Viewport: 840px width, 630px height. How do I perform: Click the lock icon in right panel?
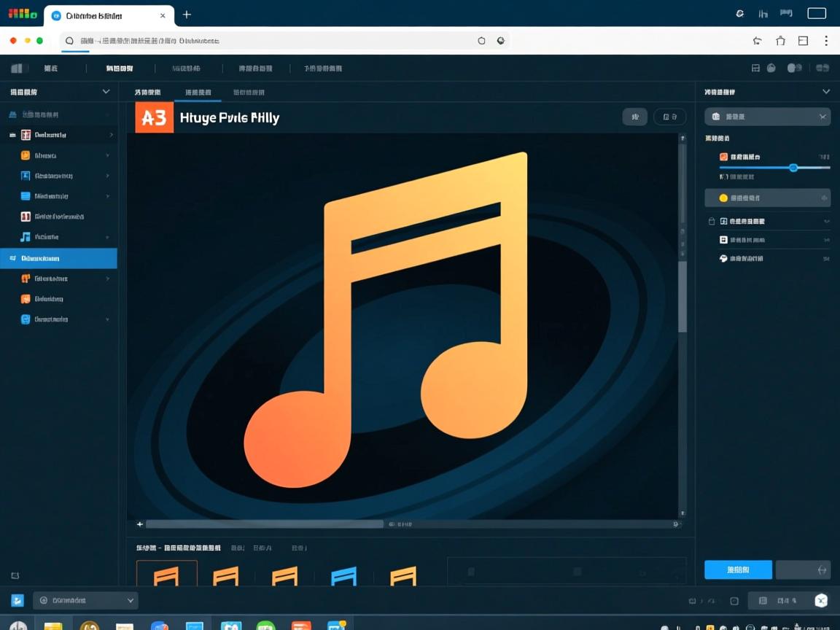712,221
